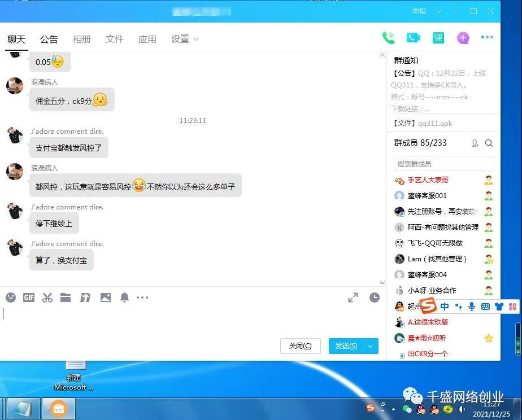Switch to the 相册 tab

coord(81,40)
